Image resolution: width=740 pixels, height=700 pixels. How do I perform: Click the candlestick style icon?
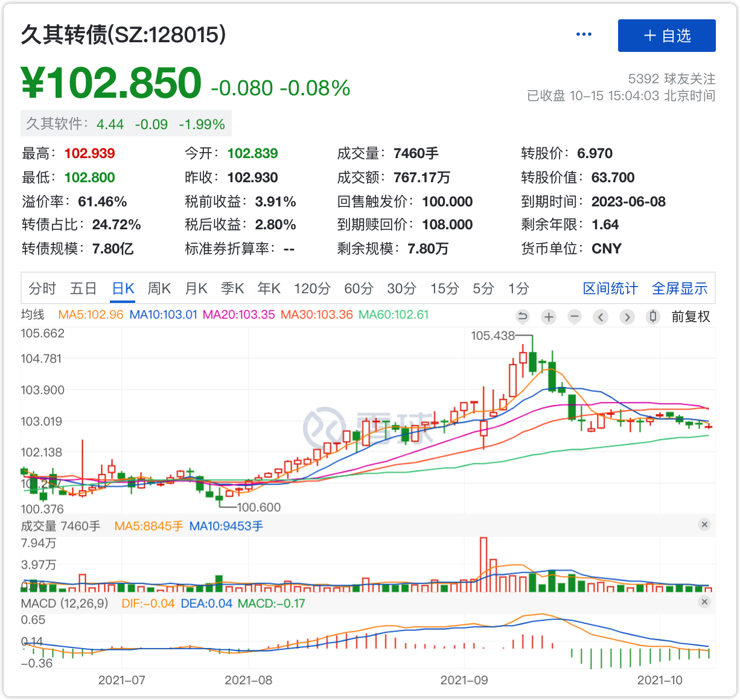[x=652, y=317]
